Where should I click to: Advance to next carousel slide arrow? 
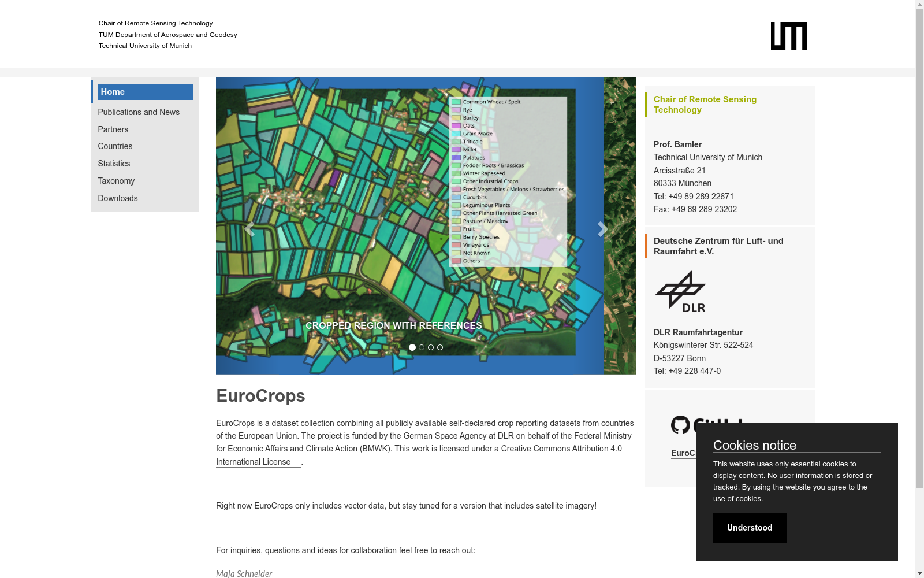602,229
